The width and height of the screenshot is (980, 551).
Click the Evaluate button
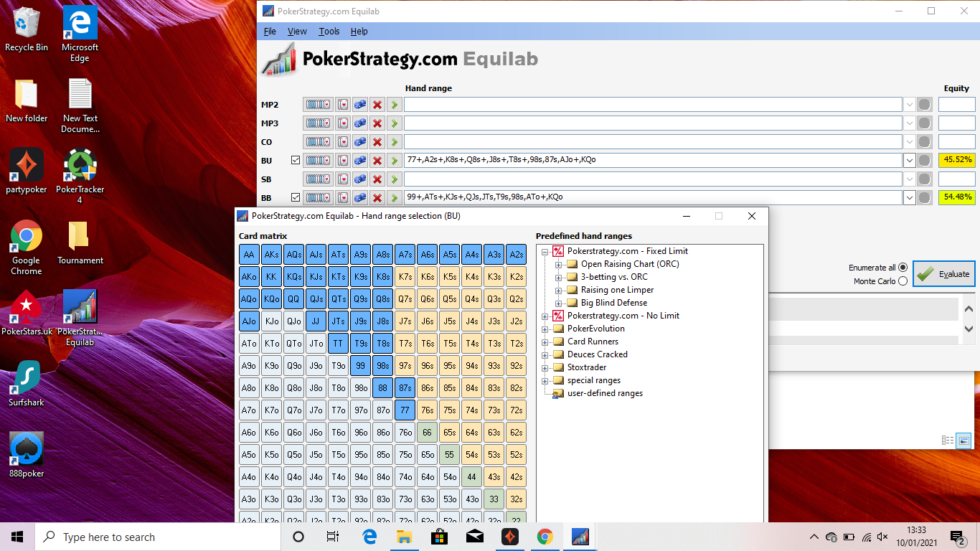coord(944,274)
